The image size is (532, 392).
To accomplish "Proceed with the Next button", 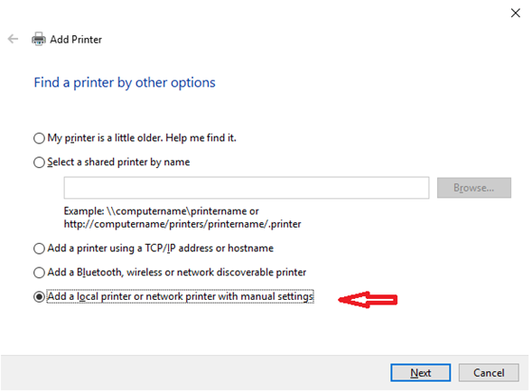I will point(420,373).
